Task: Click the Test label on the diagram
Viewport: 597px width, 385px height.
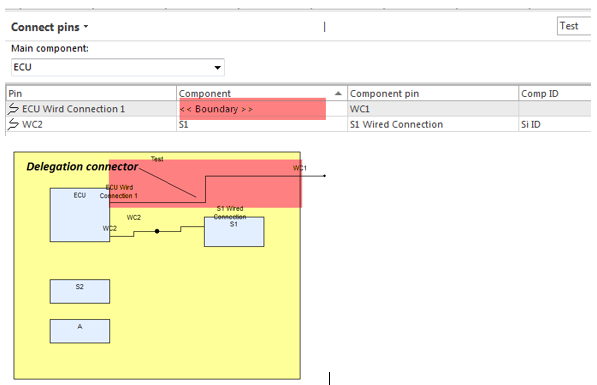Action: 157,159
